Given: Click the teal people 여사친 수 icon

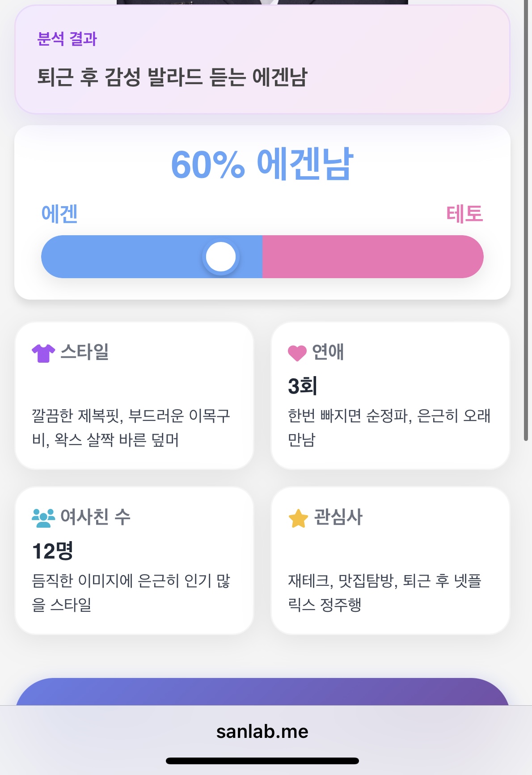Looking at the screenshot, I should (x=43, y=517).
